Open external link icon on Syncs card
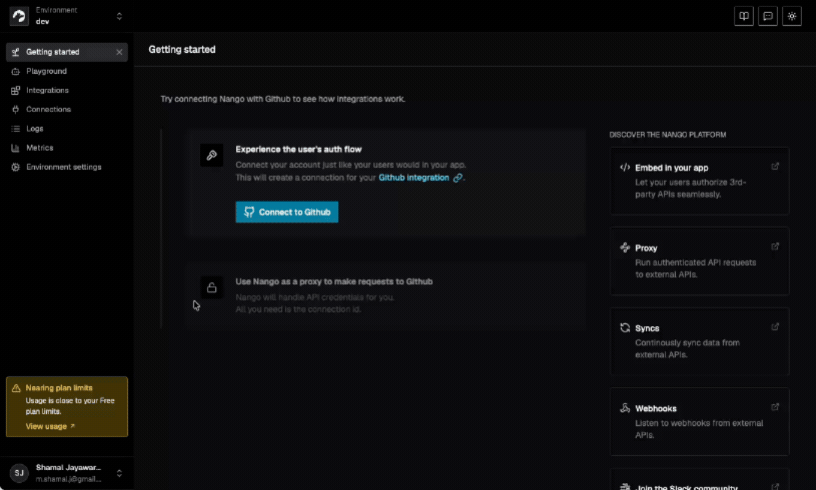The image size is (816, 490). tap(775, 327)
